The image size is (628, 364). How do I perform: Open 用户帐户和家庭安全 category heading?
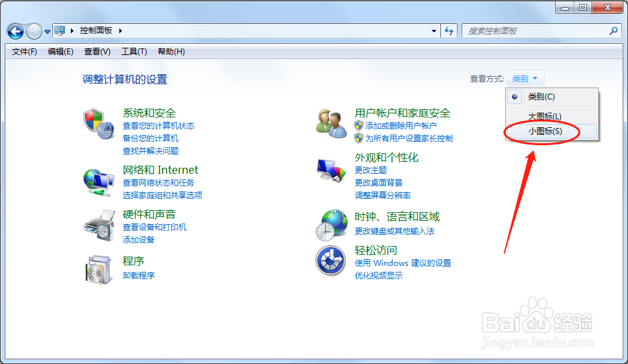pos(403,113)
